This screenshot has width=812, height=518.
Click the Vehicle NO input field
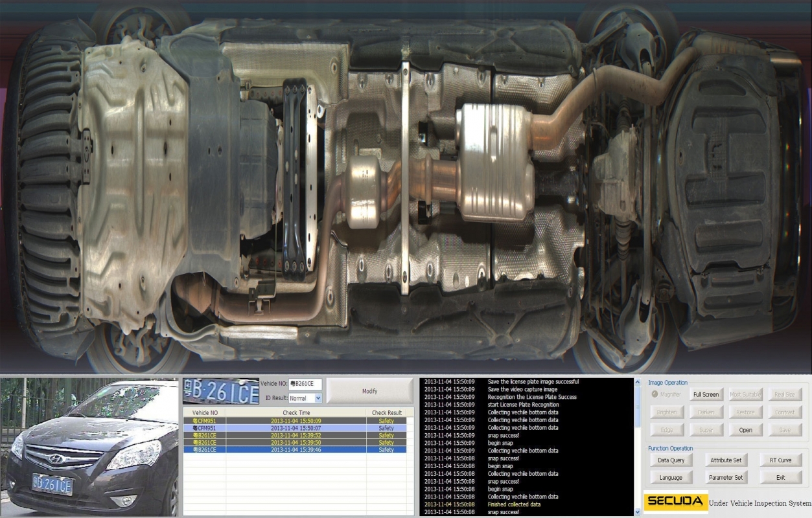coord(305,384)
